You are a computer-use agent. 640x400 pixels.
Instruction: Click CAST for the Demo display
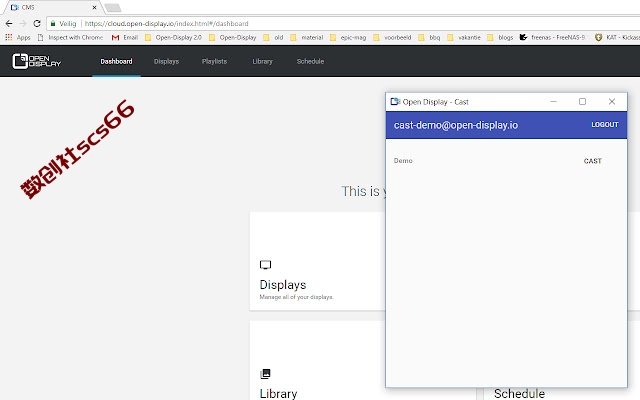[x=593, y=161]
